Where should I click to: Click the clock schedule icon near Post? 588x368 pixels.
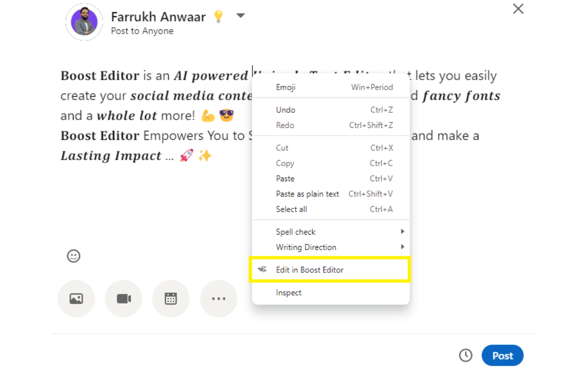point(466,355)
